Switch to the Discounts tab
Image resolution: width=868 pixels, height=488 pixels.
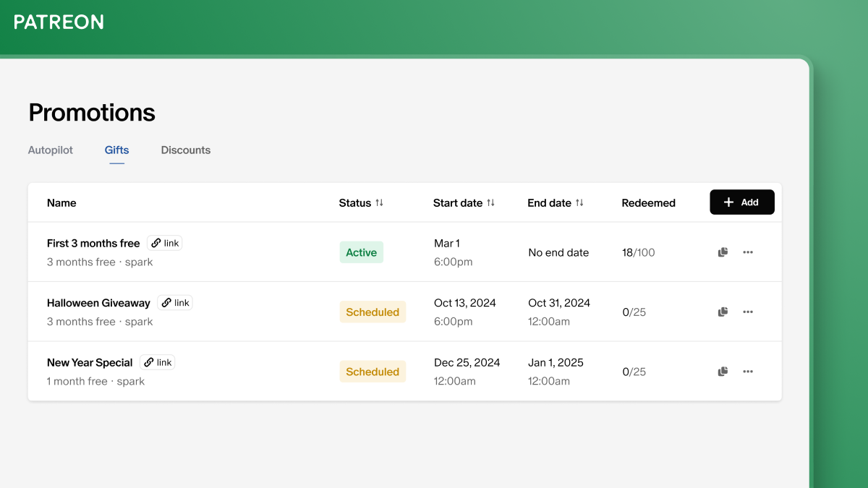click(186, 150)
